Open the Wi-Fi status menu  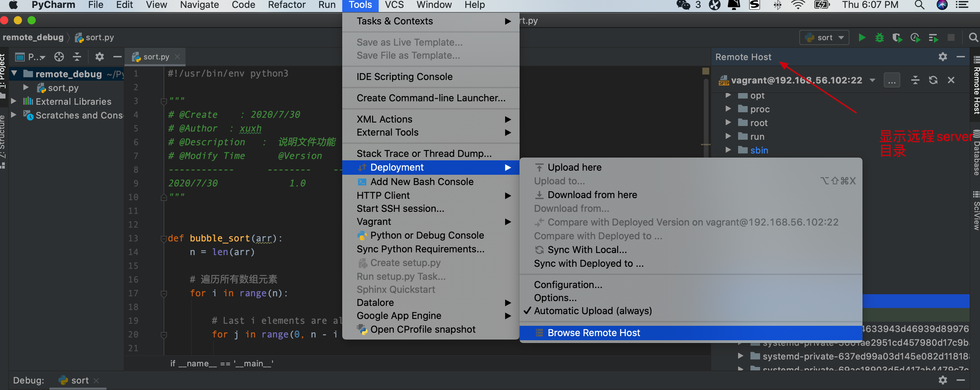pos(798,5)
